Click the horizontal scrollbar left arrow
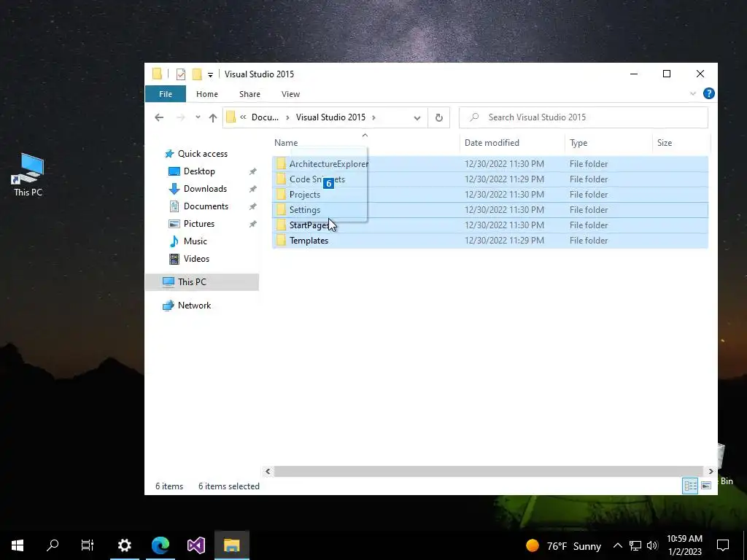This screenshot has height=560, width=747. 268,472
